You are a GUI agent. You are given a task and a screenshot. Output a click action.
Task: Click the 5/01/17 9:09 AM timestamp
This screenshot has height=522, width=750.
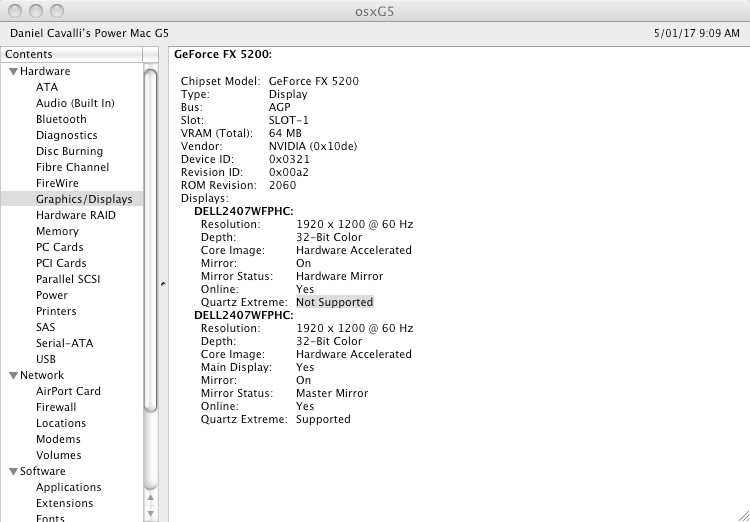click(x=696, y=33)
